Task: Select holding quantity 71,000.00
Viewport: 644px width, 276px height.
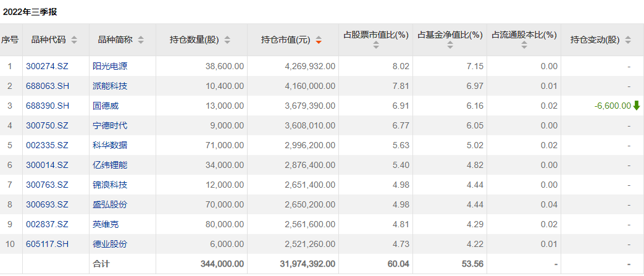Action: 225,145
